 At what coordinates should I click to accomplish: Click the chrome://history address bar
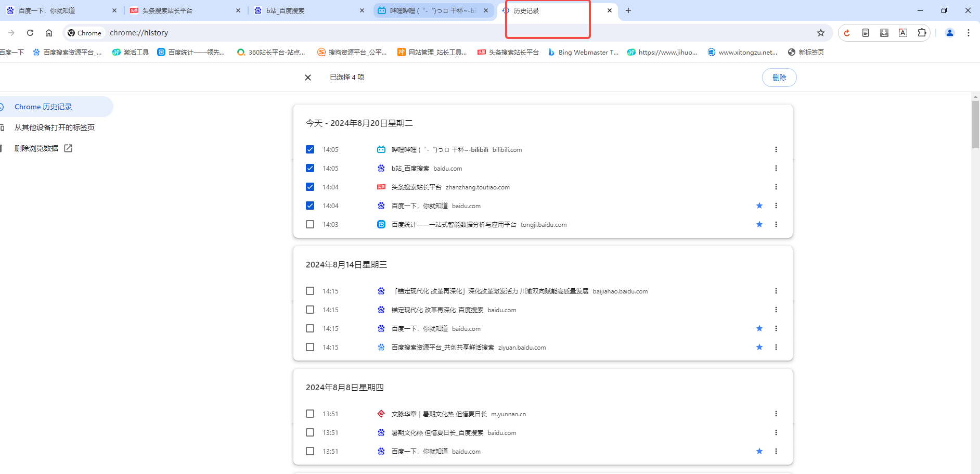click(x=447, y=33)
